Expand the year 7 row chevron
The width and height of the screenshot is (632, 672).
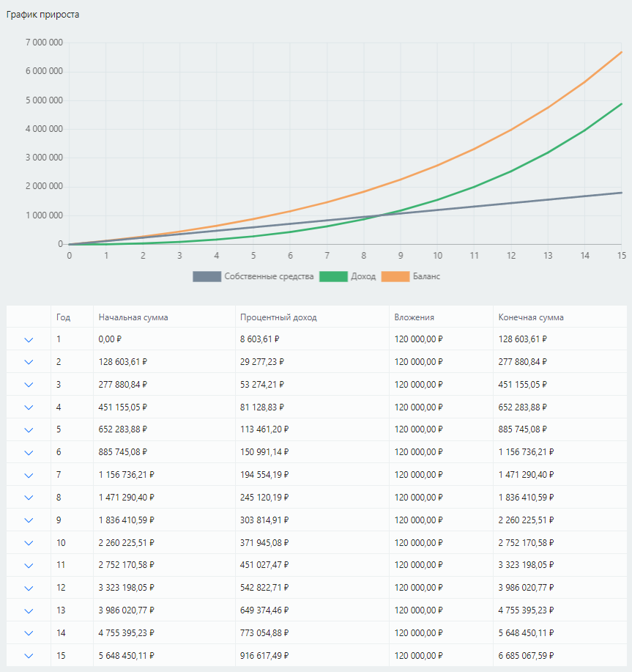click(29, 475)
